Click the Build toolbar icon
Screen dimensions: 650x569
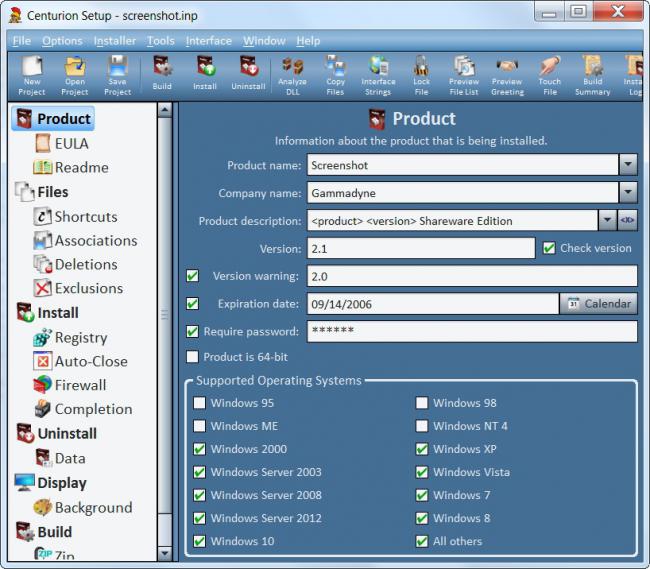point(162,73)
